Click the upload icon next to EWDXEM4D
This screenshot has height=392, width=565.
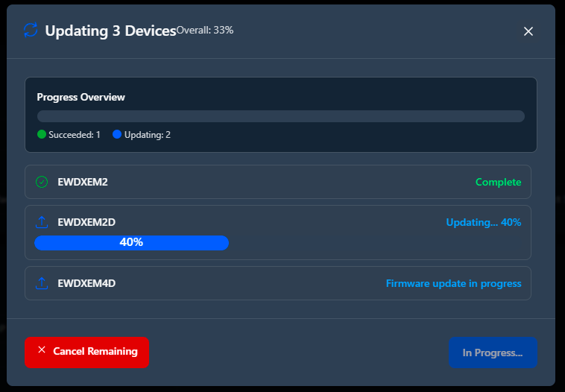[42, 283]
